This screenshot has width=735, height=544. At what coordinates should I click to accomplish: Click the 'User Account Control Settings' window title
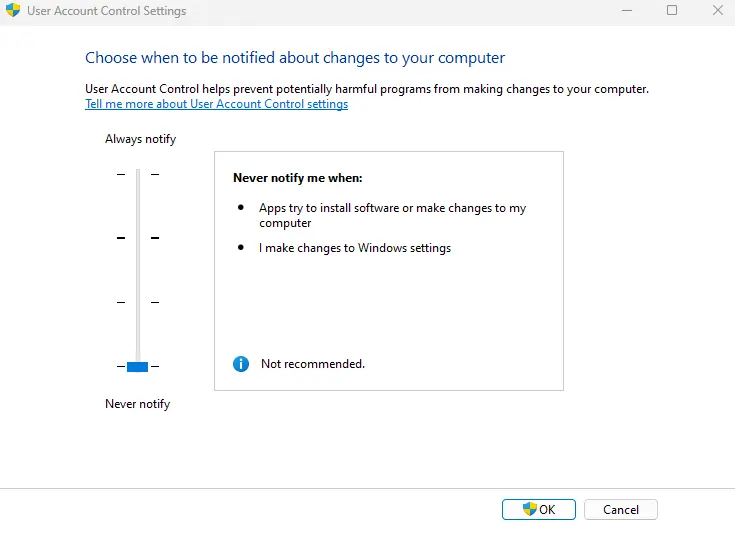point(106,11)
